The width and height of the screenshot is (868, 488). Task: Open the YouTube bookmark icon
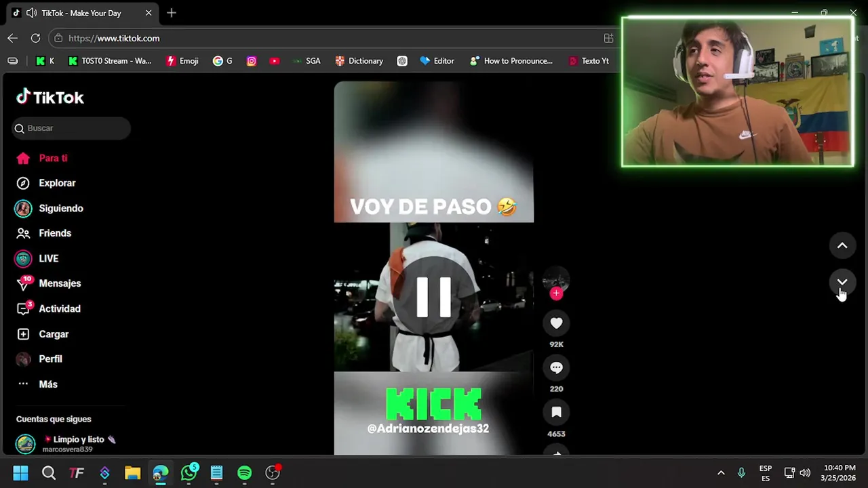pyautogui.click(x=275, y=61)
